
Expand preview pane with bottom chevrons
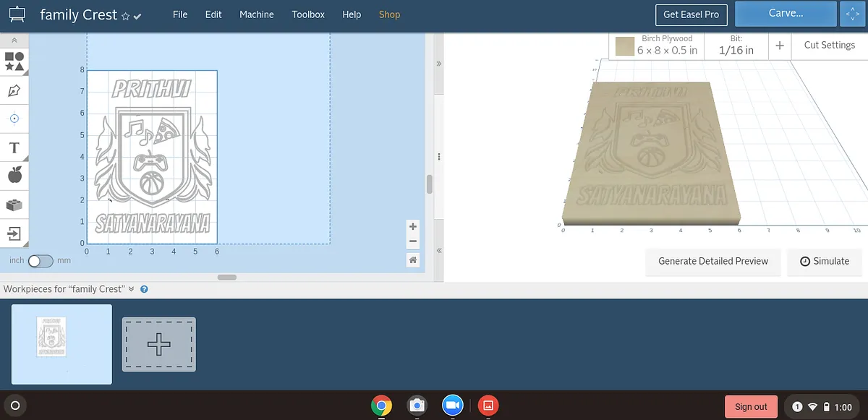tap(438, 250)
